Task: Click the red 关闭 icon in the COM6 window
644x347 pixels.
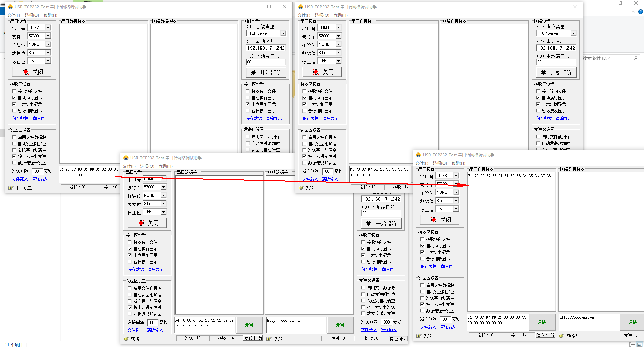Action: click(434, 220)
